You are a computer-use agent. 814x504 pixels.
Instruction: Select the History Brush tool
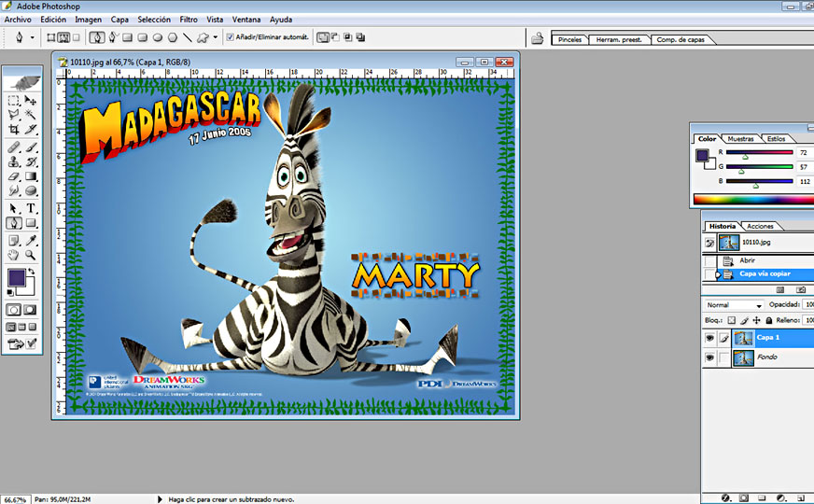(x=31, y=162)
